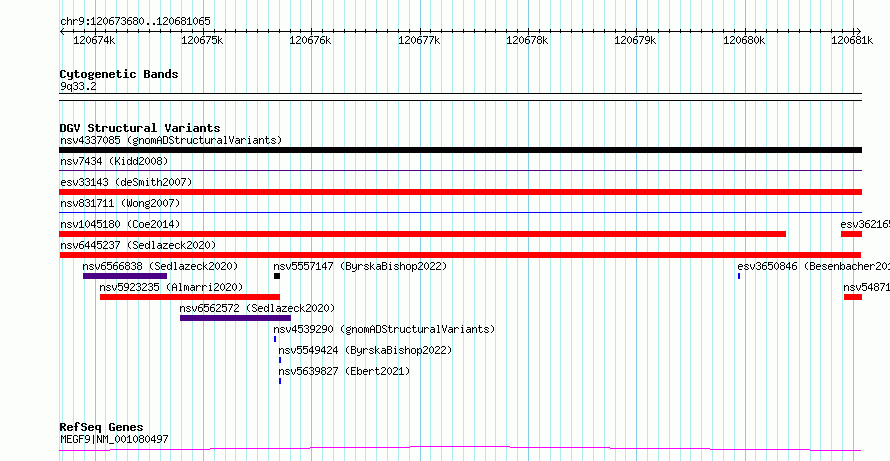
Task: Click the nsv4337085 black variant bar
Action: 460,150
